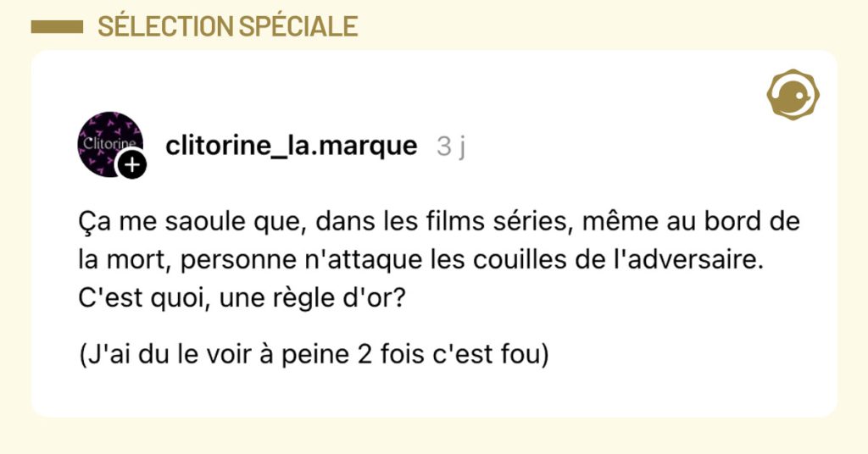Open the clitorine_la.marque profile link

pyautogui.click(x=292, y=147)
